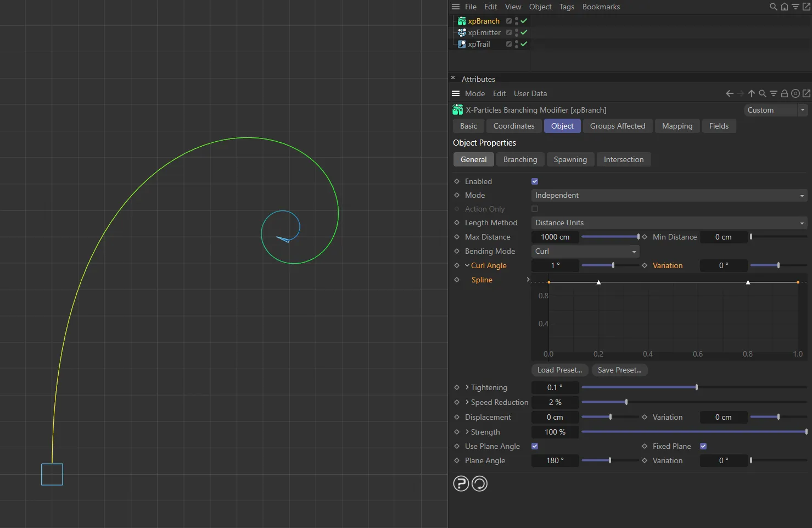Click the Save Preset button

click(x=619, y=370)
